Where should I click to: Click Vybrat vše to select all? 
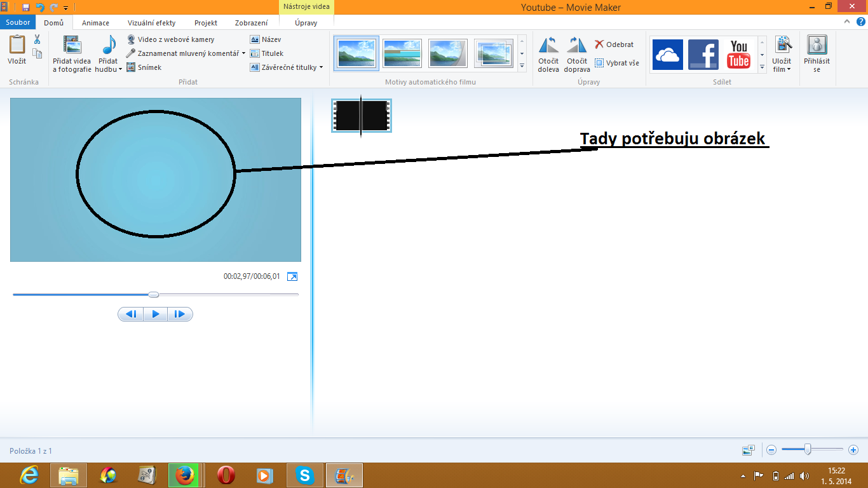616,63
